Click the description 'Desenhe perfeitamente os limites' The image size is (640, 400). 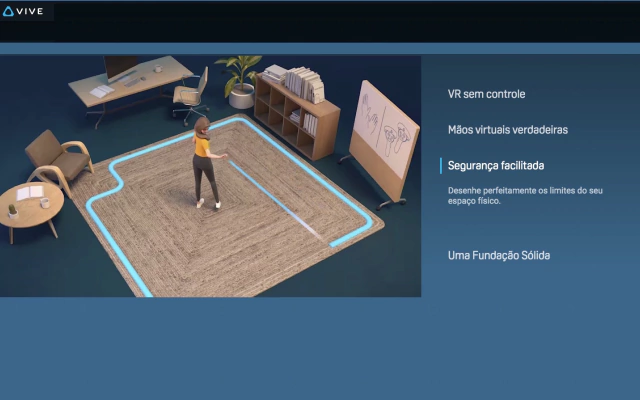click(525, 196)
